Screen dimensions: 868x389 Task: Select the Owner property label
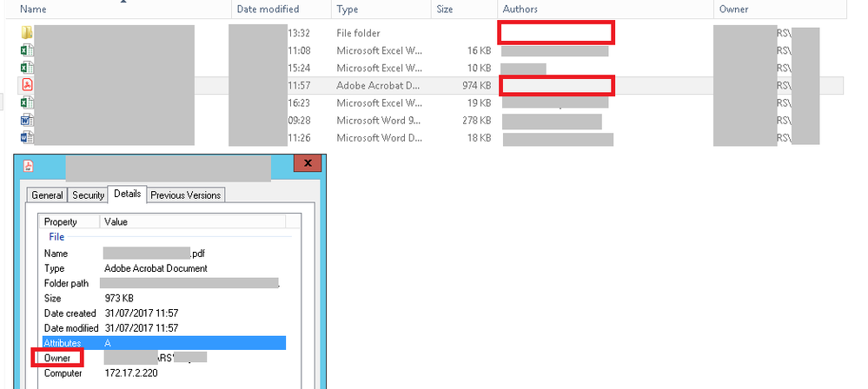57,358
